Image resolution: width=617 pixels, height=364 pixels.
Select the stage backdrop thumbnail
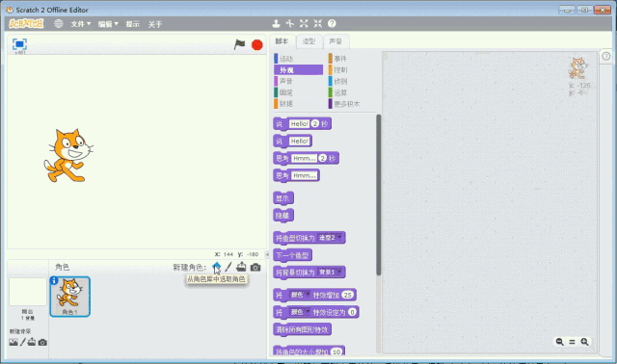pyautogui.click(x=28, y=292)
